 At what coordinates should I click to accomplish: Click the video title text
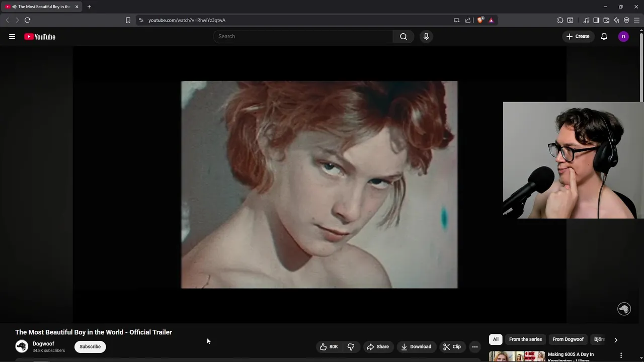click(94, 332)
